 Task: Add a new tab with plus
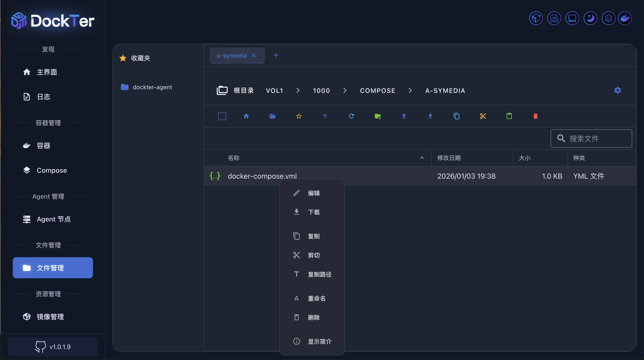tap(276, 55)
